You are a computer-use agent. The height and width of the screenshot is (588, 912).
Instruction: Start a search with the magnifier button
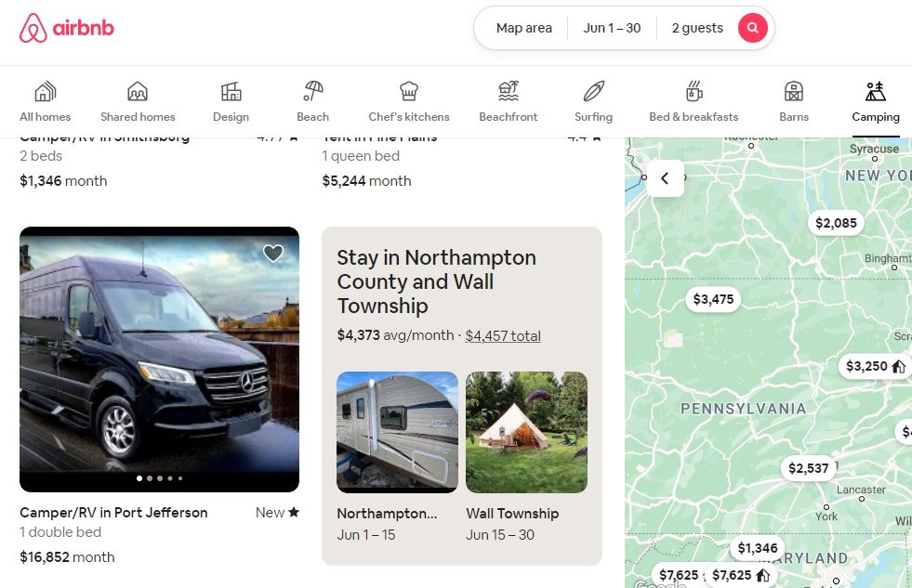[752, 28]
